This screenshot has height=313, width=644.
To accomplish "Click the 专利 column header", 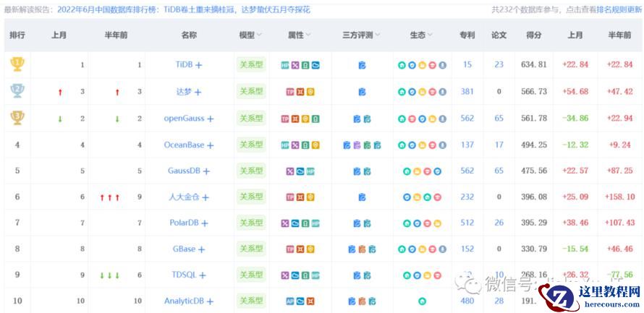I will tap(467, 35).
